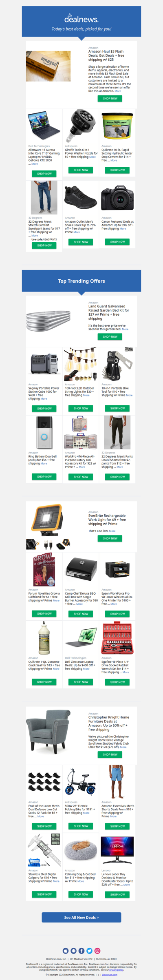The image size is (163, 980).
Task: Visit DealNews Facebook page via footer icon
Action: click(81, 951)
